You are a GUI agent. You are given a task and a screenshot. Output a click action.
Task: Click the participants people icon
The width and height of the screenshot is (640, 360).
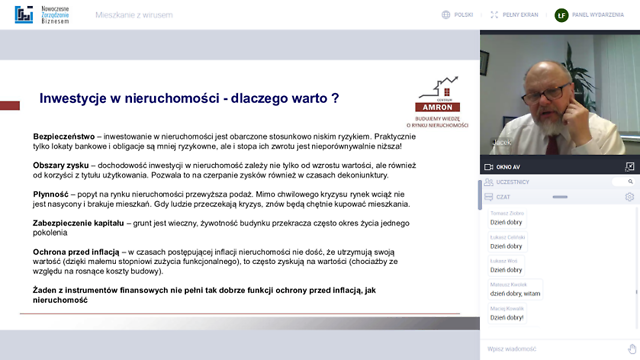[x=489, y=182]
